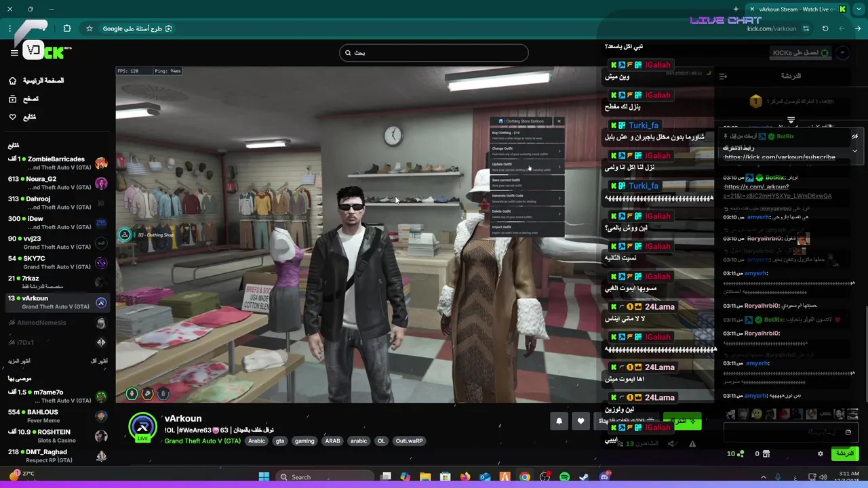Click Change Outfit in the game menu

[526, 150]
